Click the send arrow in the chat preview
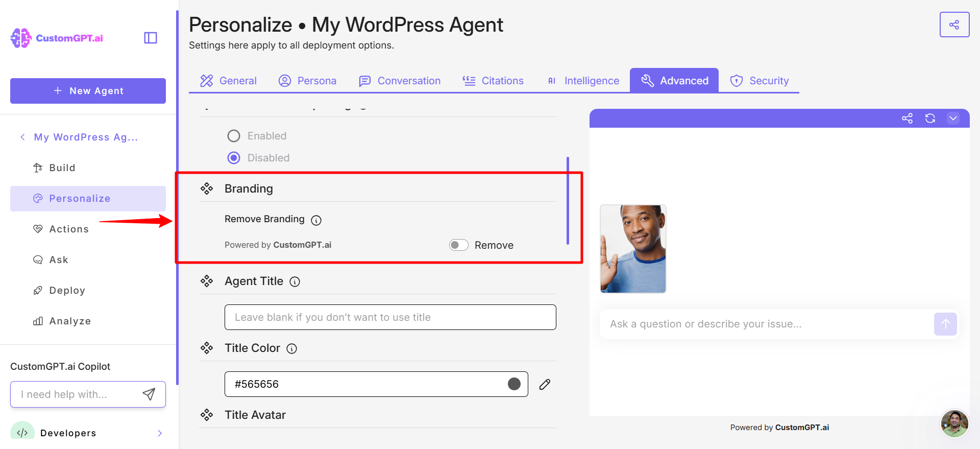 (945, 324)
